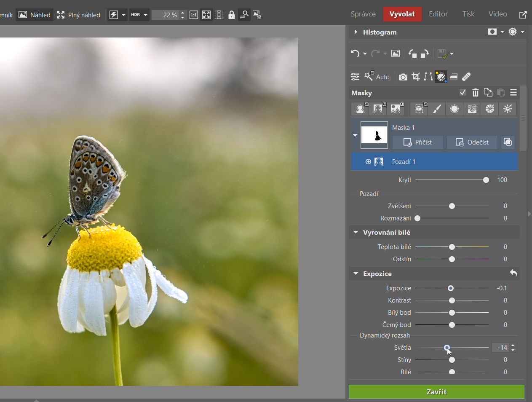The width and height of the screenshot is (532, 402).
Task: Select AI subject mask tool
Action: (x=360, y=109)
